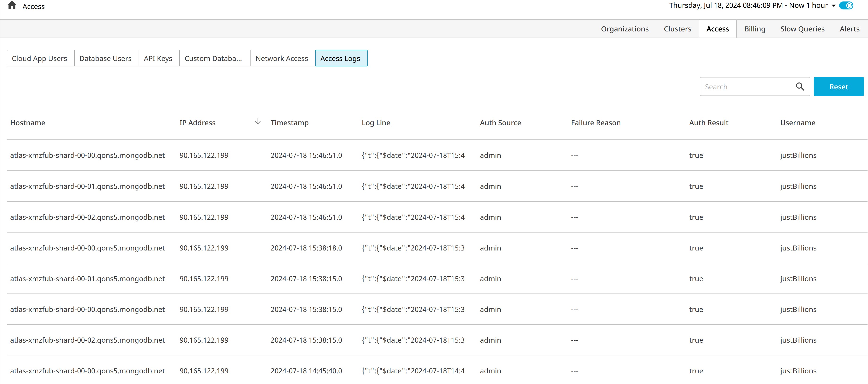868x384 pixels.
Task: Click the search magnifier icon
Action: [800, 87]
